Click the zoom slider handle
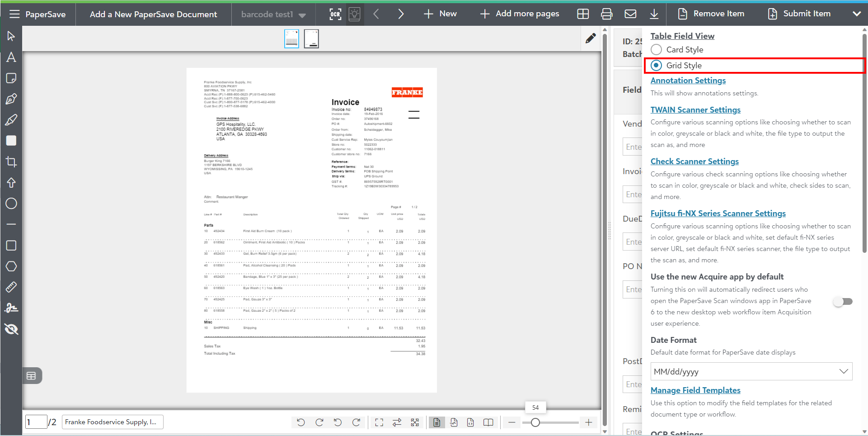This screenshot has width=868, height=436. pos(535,422)
